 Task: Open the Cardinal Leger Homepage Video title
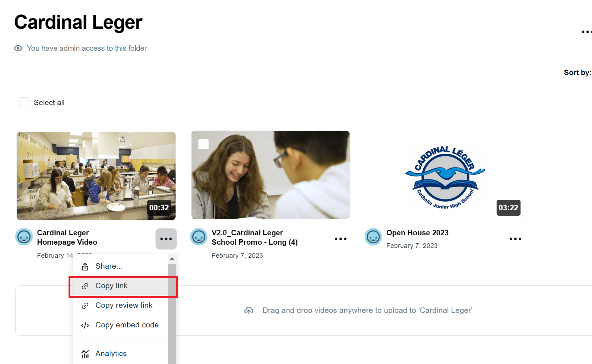(67, 237)
